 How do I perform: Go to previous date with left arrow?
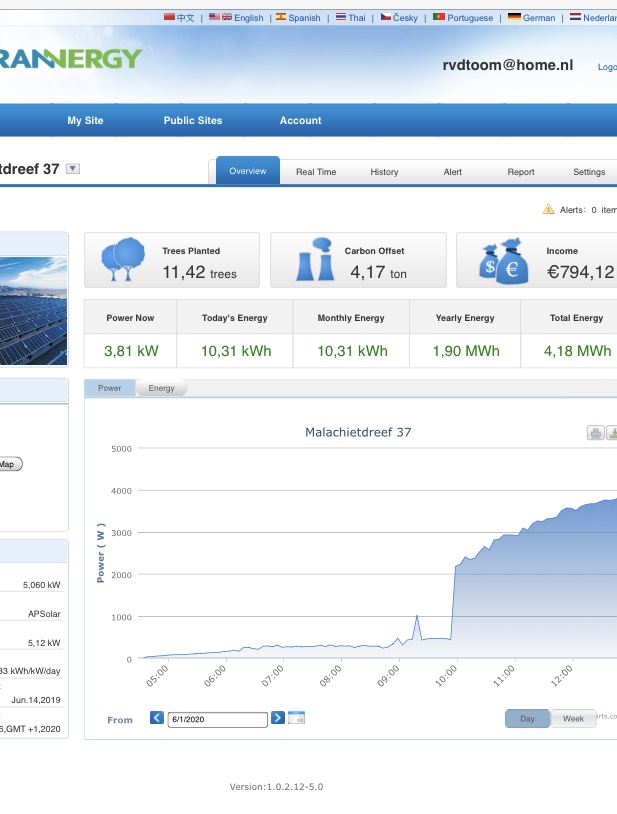(x=157, y=718)
